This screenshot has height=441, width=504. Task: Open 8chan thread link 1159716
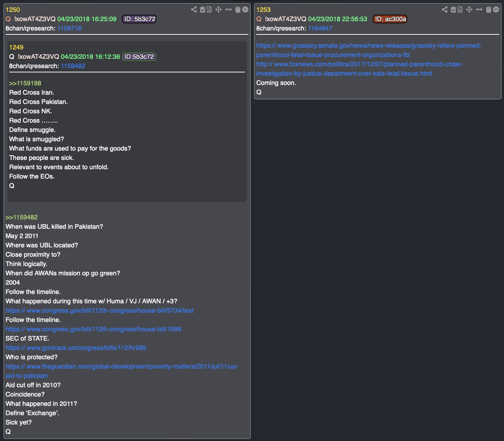70,28
